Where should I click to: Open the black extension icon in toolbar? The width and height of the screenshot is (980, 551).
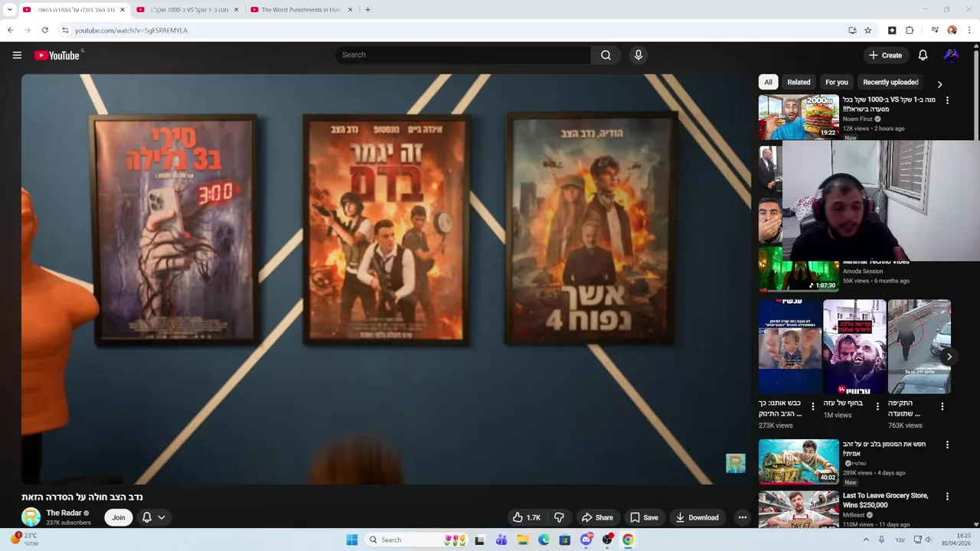tap(892, 31)
